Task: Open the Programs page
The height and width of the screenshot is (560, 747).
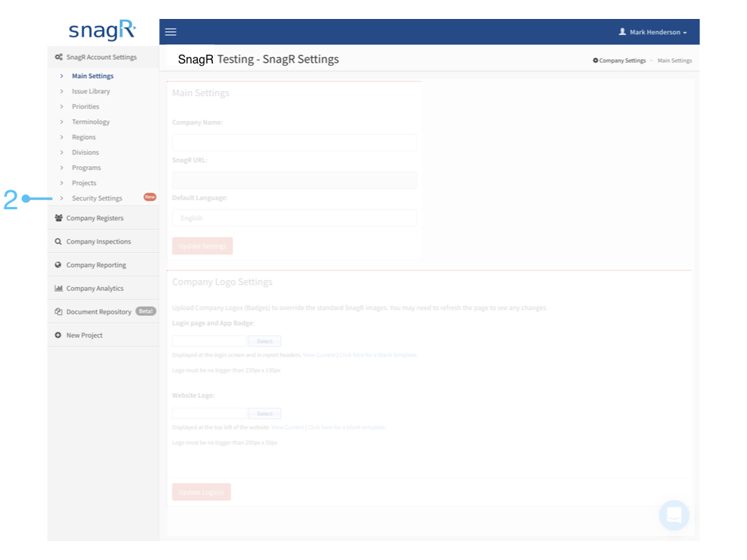Action: click(86, 167)
